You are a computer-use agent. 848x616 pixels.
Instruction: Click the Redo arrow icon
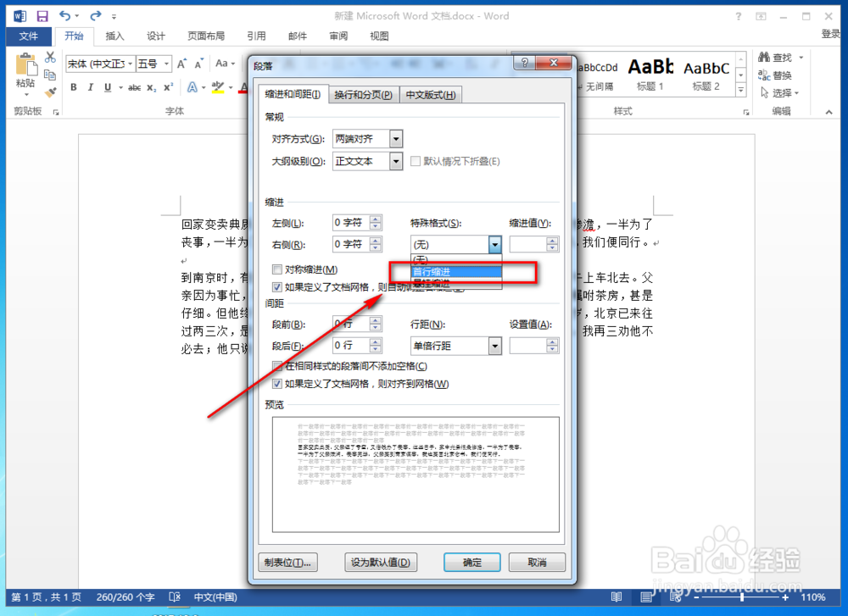(96, 15)
